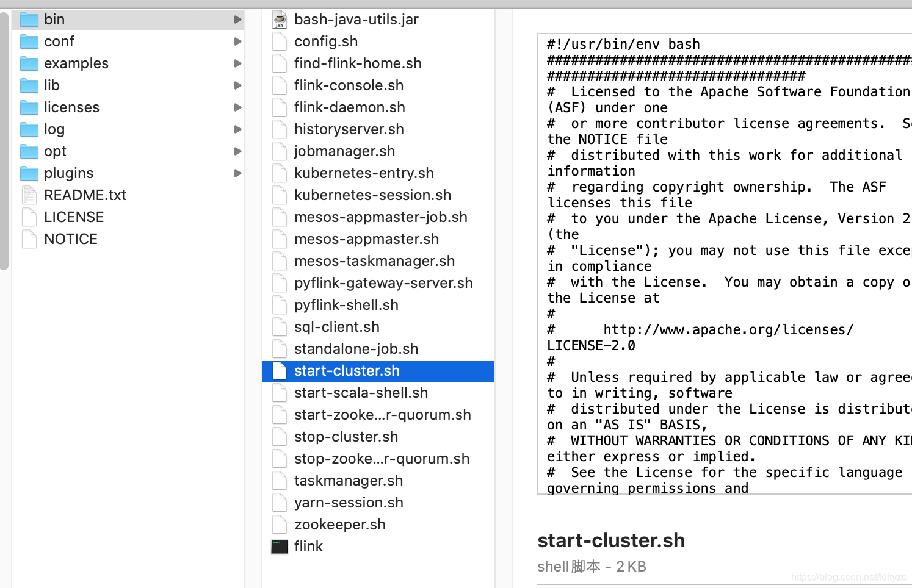Click the jobmanager.sh file icon
Viewport: 912px width, 588px height.
280,151
